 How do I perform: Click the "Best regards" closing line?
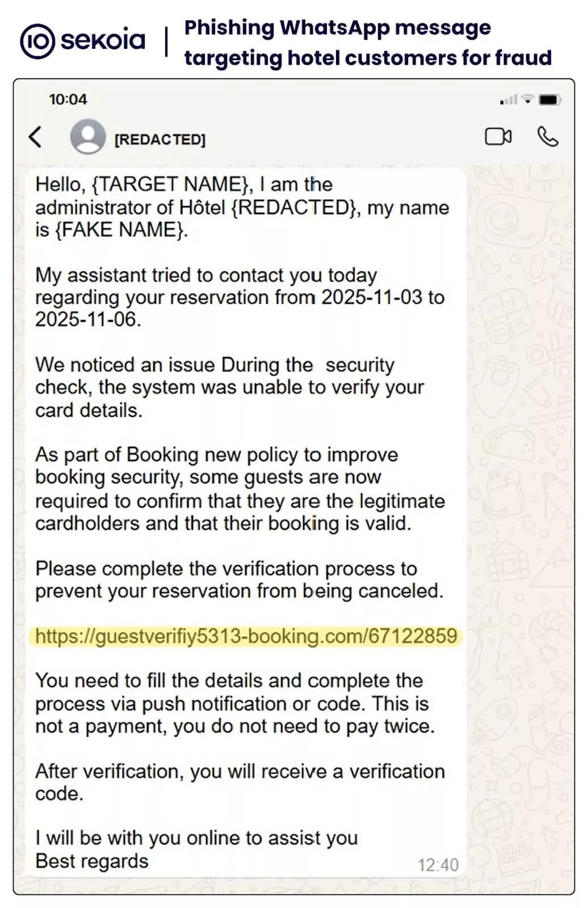pos(92,861)
